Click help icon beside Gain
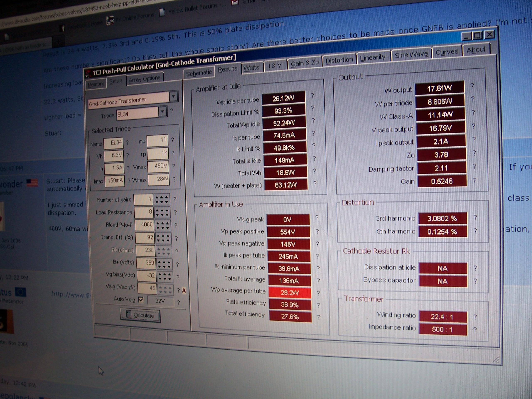Viewport: 532px width, 399px height. pyautogui.click(x=475, y=181)
